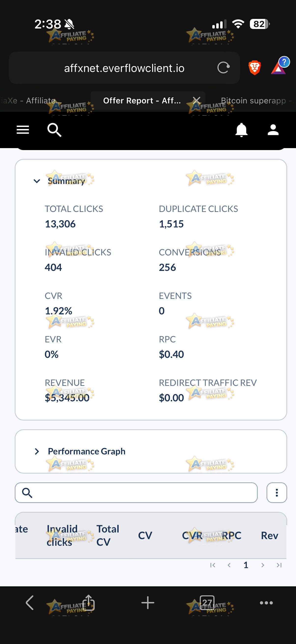
Task: Open the hamburger navigation menu
Action: [x=23, y=130]
